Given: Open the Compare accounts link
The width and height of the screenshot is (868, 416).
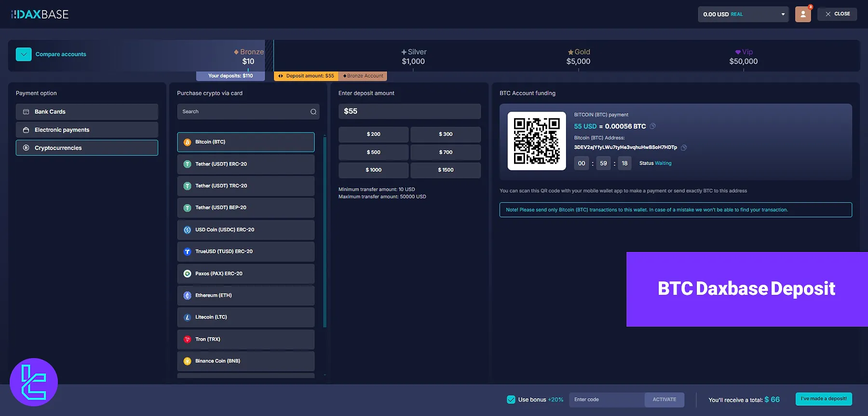Looking at the screenshot, I should tap(61, 54).
